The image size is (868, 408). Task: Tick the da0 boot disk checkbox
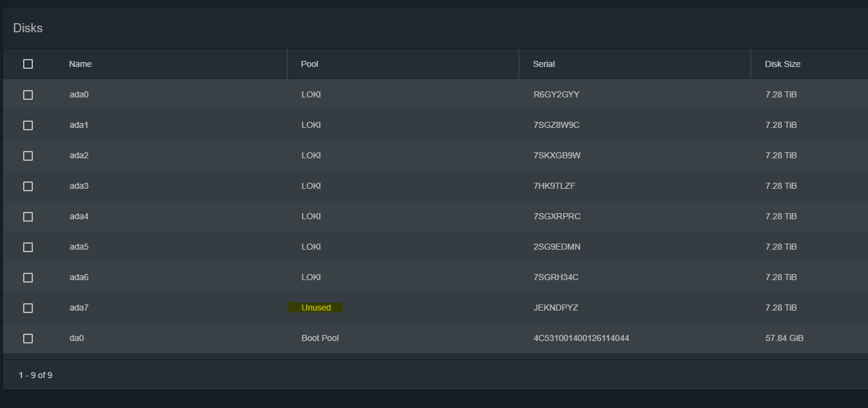(x=28, y=339)
